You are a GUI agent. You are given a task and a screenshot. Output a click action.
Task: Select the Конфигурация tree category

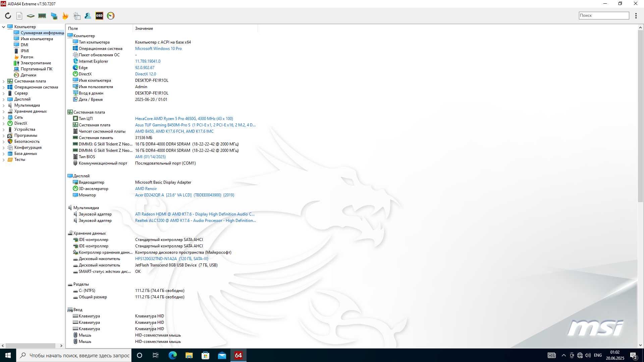point(24,147)
